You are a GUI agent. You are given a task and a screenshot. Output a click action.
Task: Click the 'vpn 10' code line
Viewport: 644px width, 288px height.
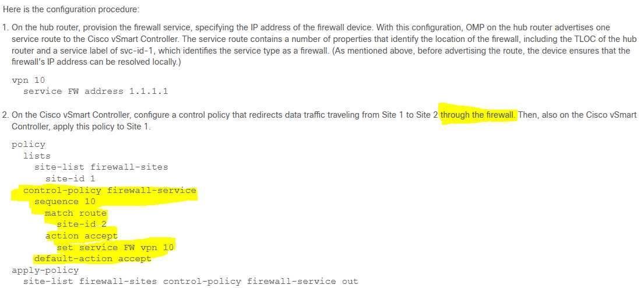(29, 80)
